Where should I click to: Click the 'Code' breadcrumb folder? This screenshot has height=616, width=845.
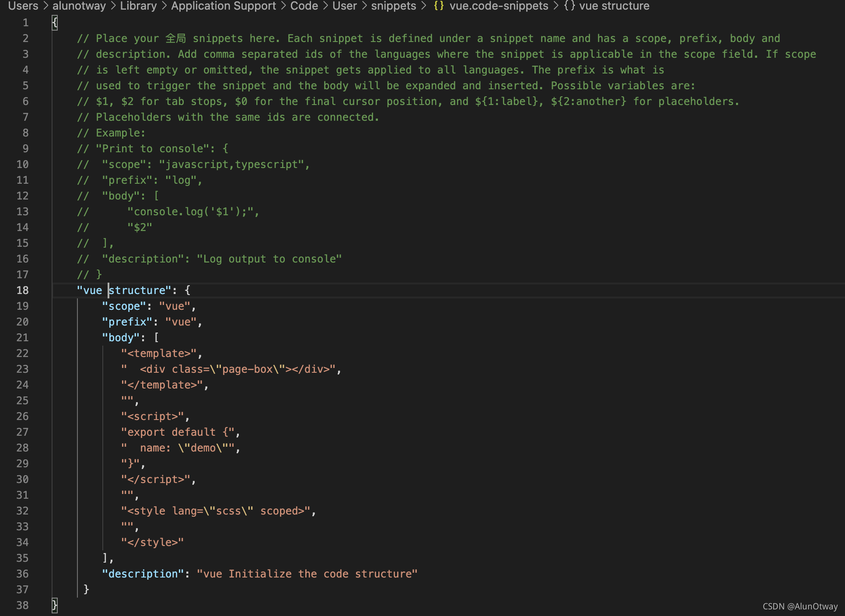coord(304,6)
